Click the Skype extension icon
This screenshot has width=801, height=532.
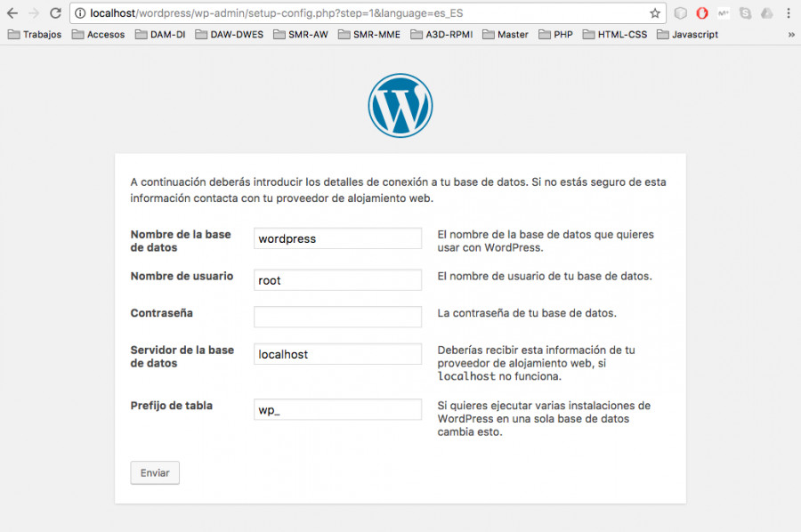745,13
